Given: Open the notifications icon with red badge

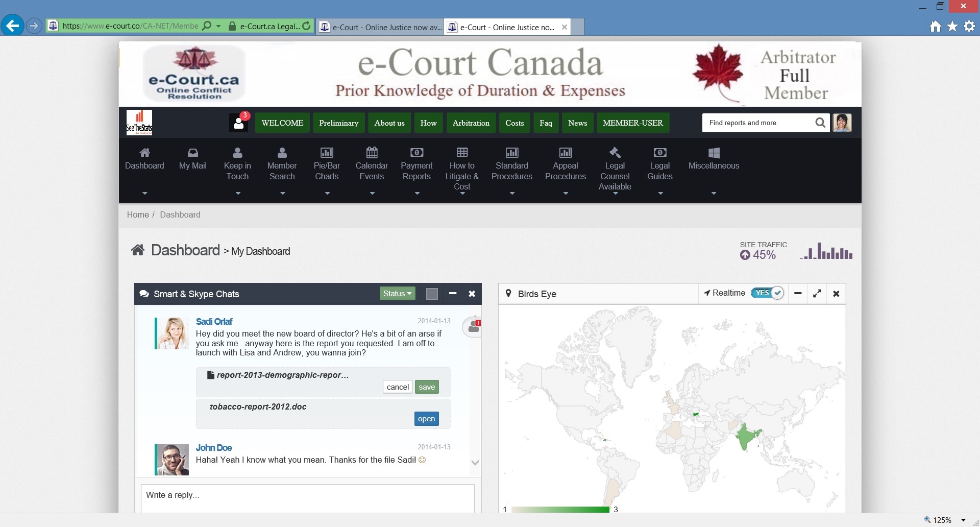Looking at the screenshot, I should tap(238, 123).
